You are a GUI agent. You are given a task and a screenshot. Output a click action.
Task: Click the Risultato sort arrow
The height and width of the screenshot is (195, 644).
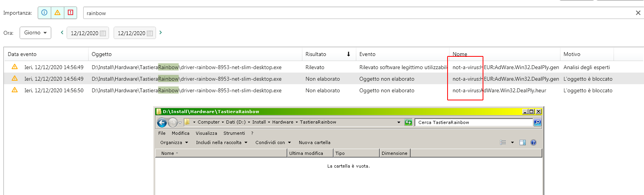[349, 54]
